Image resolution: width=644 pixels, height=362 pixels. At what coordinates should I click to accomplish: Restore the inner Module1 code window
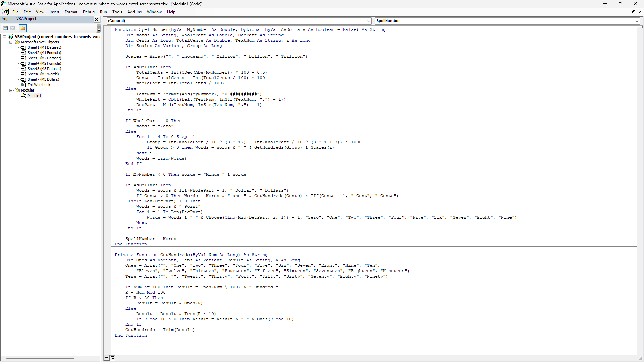click(634, 12)
